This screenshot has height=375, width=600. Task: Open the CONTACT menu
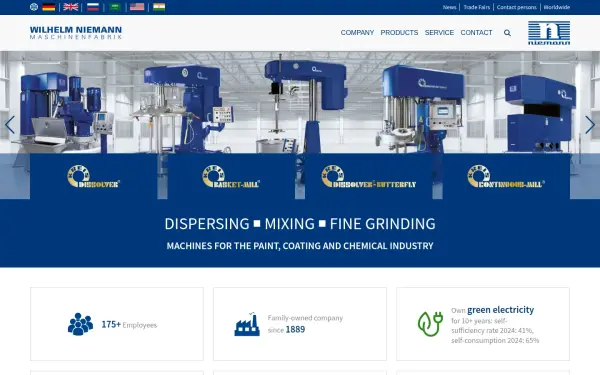click(x=476, y=33)
